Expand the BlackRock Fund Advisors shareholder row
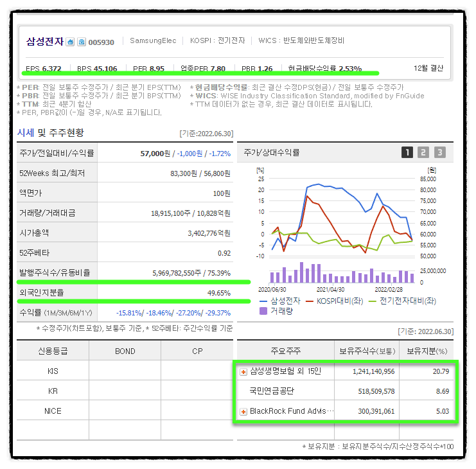 (243, 412)
